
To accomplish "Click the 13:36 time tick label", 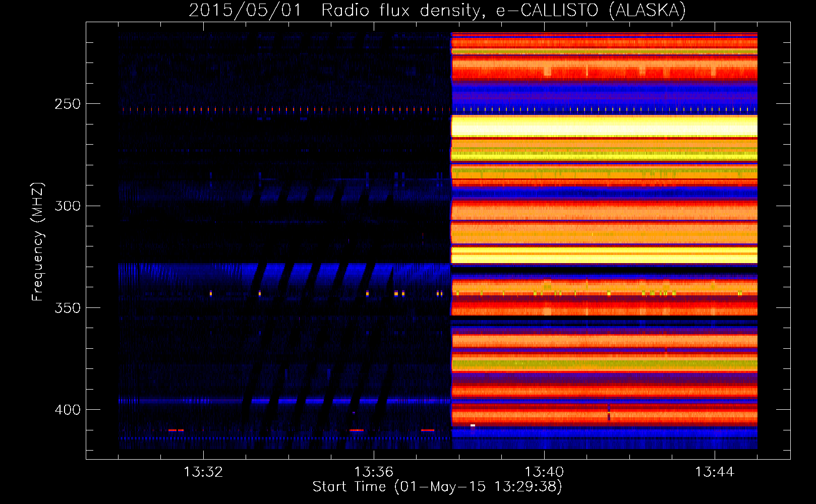I will click(374, 472).
